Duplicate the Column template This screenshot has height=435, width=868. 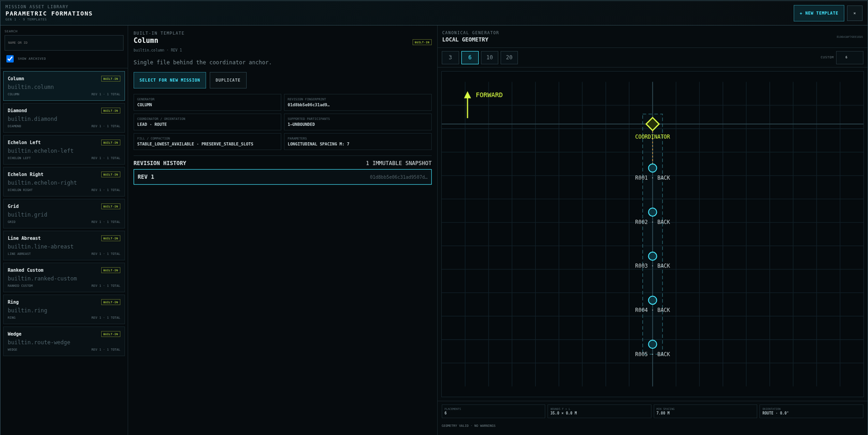[228, 80]
